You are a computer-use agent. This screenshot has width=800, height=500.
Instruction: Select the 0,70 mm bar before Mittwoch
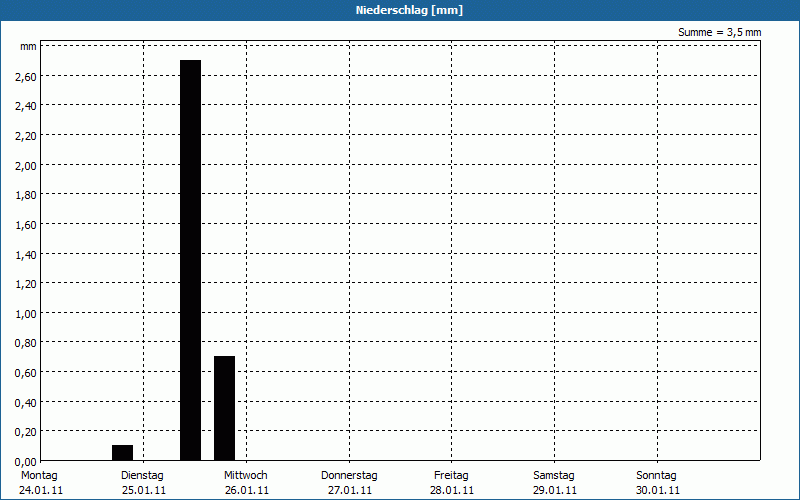224,408
